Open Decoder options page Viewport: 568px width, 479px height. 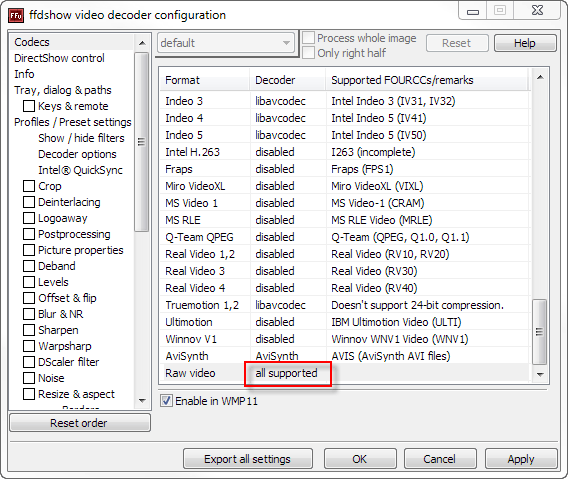(77, 154)
